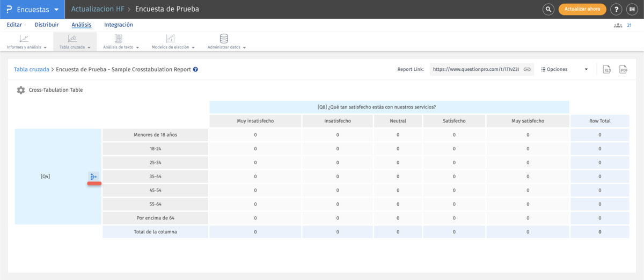Click the Q4 pivot branch icon
Image resolution: width=644 pixels, height=280 pixels.
[x=94, y=176]
